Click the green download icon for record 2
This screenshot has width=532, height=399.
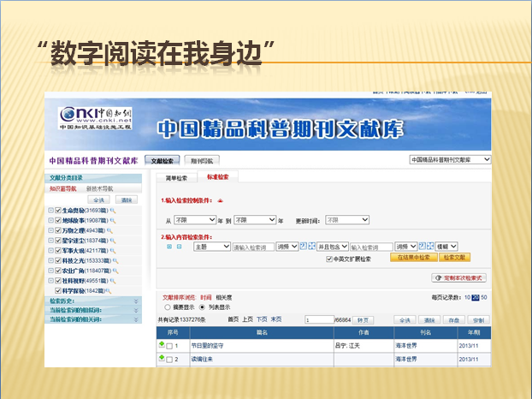click(161, 359)
